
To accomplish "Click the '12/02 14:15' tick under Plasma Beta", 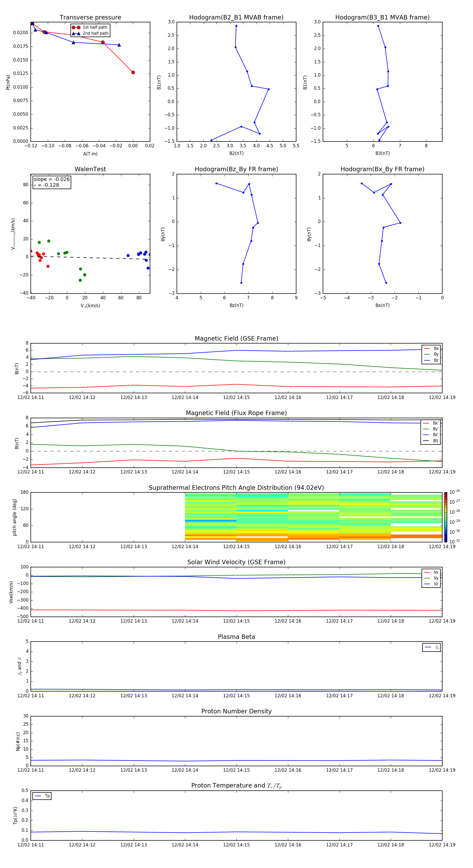I will click(236, 696).
